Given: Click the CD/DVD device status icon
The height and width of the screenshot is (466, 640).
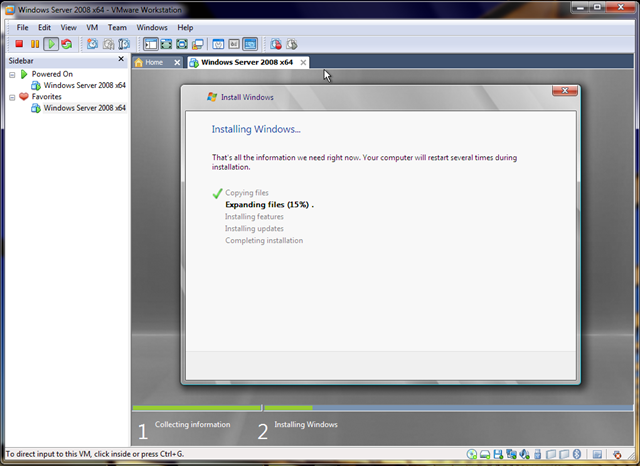Looking at the screenshot, I should (472, 454).
